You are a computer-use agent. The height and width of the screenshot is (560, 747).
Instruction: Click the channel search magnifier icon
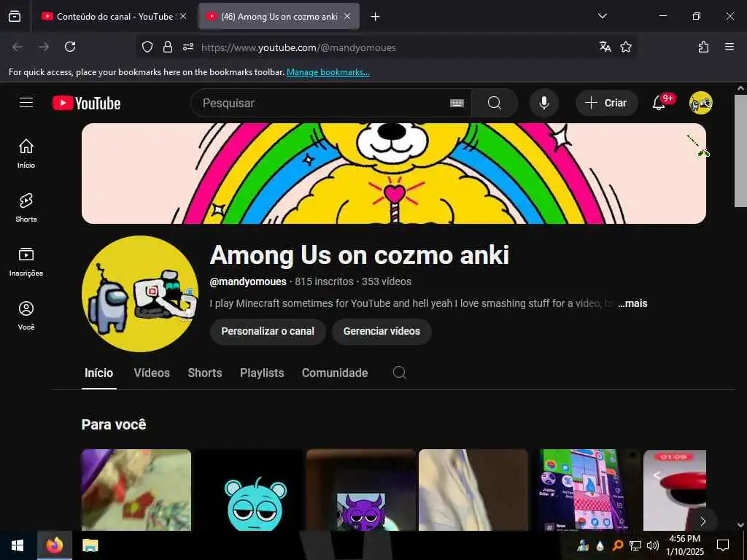click(399, 373)
